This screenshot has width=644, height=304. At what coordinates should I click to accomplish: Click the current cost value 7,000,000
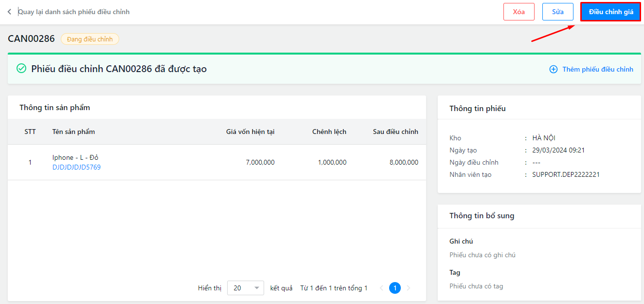coord(260,162)
